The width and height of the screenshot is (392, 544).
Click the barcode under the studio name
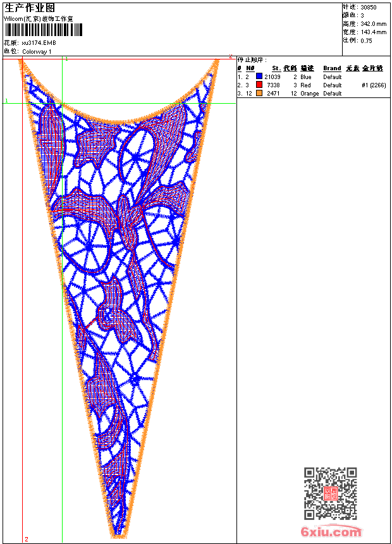point(44,30)
